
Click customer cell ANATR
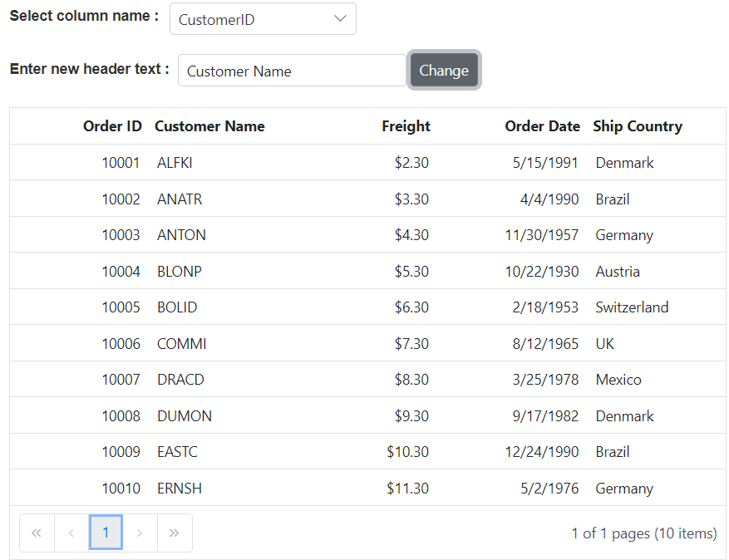pyautogui.click(x=180, y=199)
